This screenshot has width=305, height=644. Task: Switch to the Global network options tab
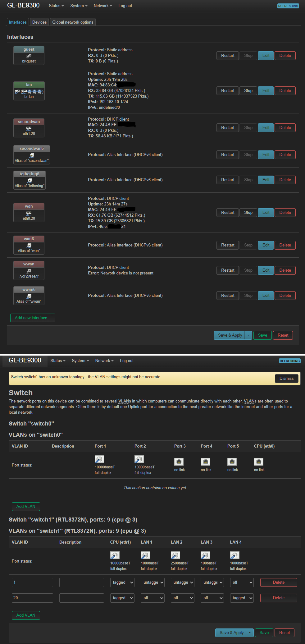pos(73,22)
